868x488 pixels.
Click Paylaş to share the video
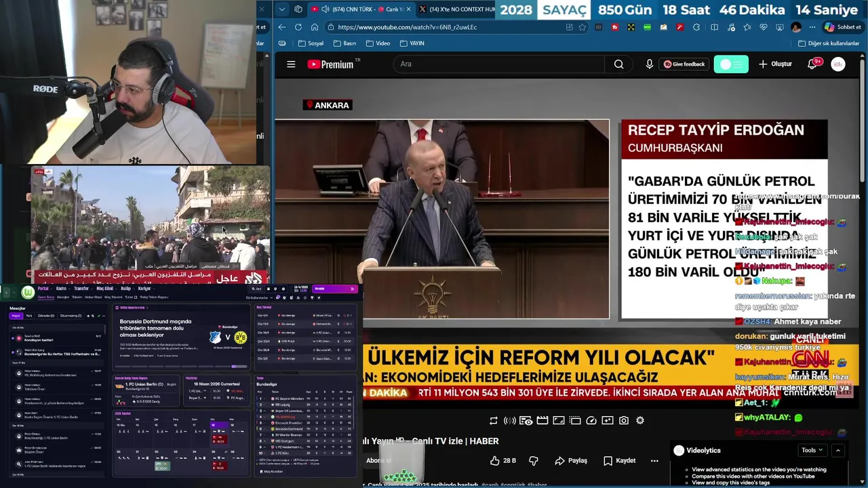pyautogui.click(x=571, y=461)
